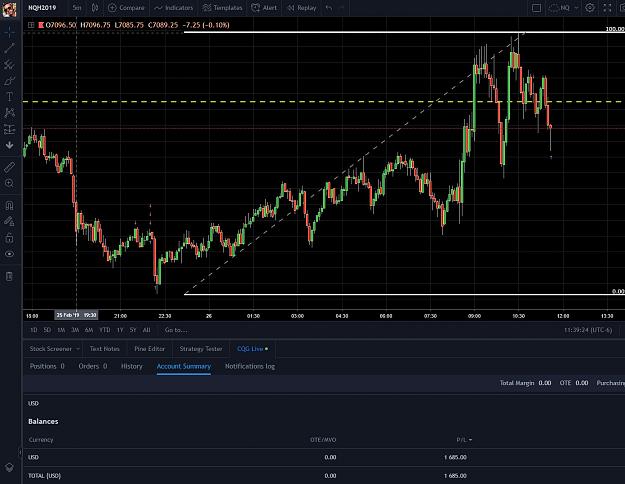
Task: Open the Text Notes tab
Action: coord(104,349)
